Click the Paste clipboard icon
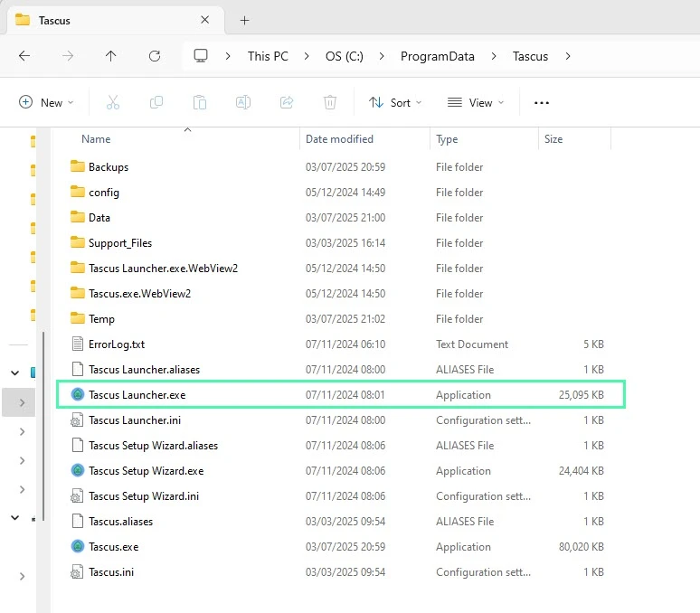 (200, 102)
